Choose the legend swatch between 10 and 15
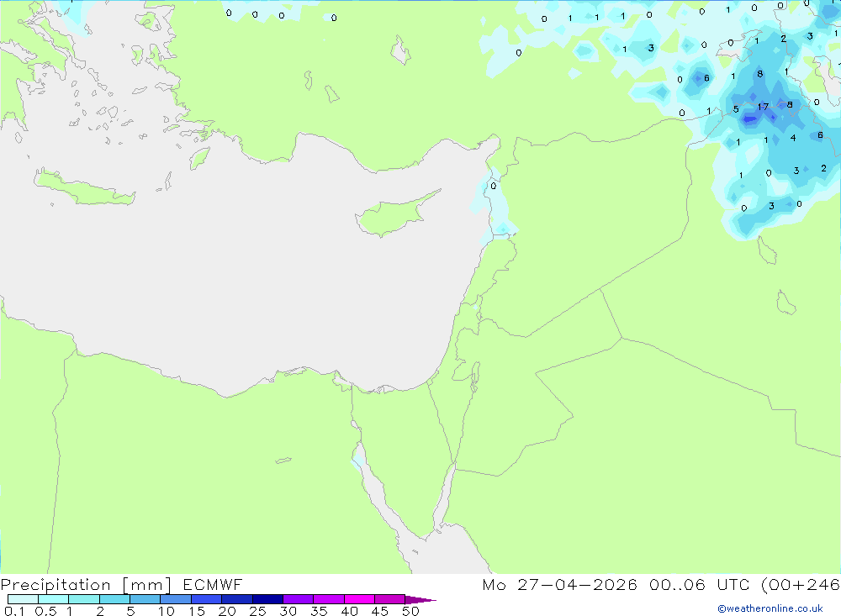Screen dimensions: 841x616 176,599
